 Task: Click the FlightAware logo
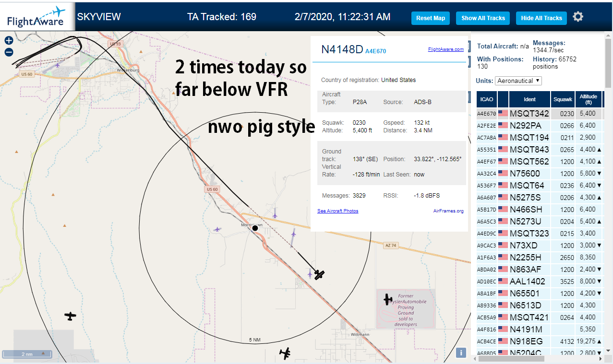coord(36,17)
